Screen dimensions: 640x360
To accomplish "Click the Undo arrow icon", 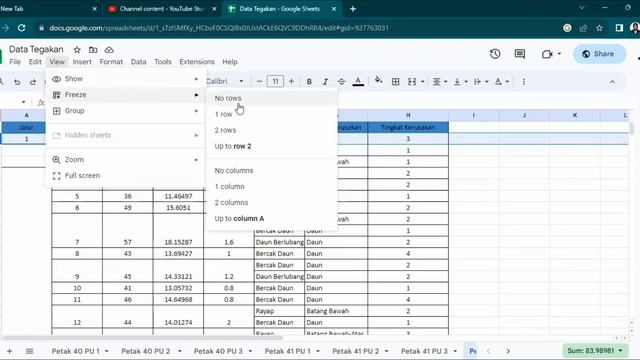I will pos(17,82).
